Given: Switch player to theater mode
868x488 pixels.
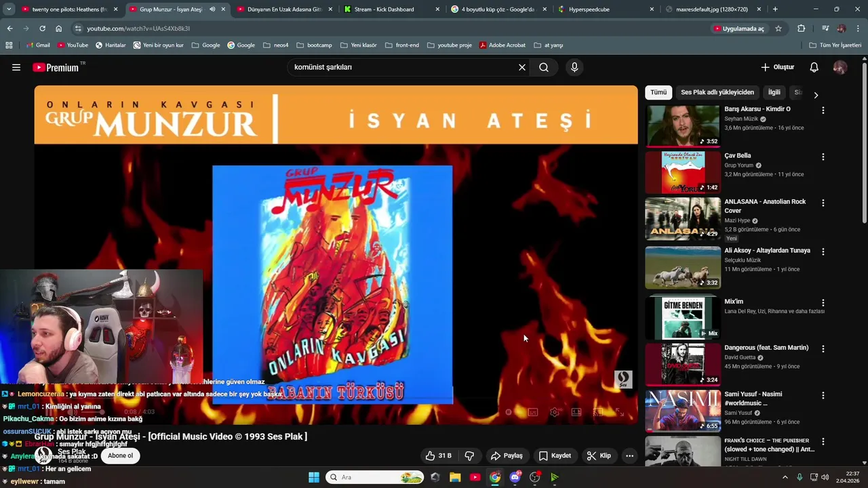Looking at the screenshot, I should [x=576, y=412].
